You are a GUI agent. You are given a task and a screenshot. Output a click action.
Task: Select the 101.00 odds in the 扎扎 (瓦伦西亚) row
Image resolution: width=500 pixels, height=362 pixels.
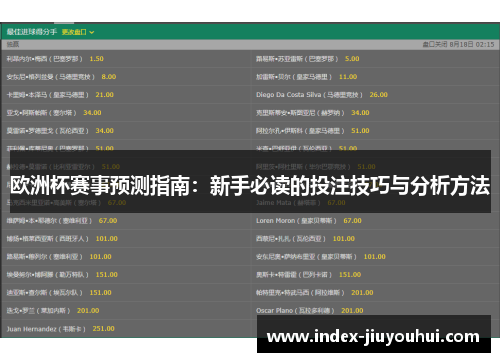click(344, 239)
